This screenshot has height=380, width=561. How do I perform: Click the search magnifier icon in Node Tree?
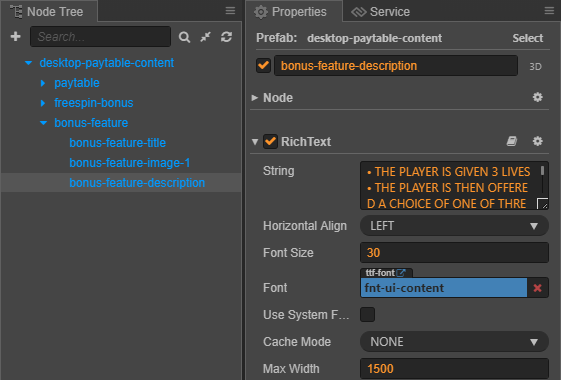tap(184, 37)
